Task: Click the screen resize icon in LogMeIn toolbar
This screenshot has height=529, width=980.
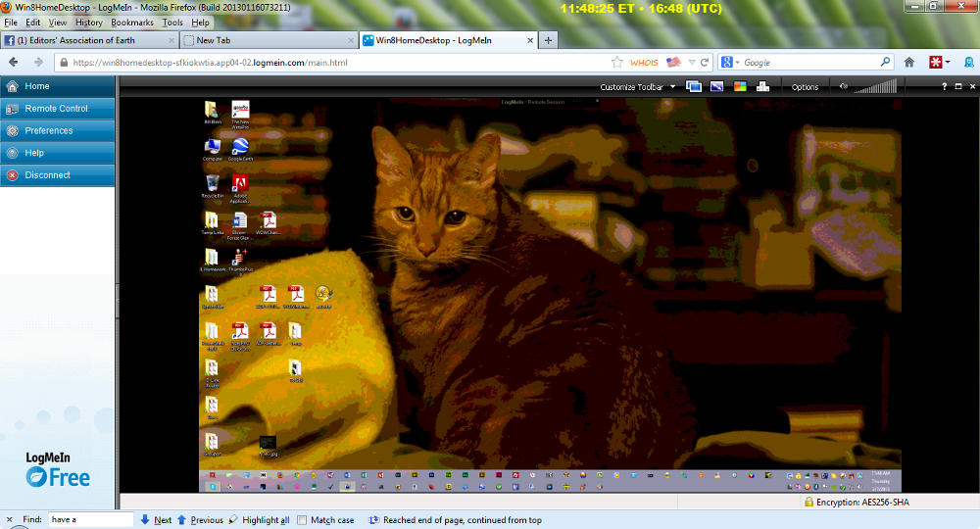Action: [717, 87]
